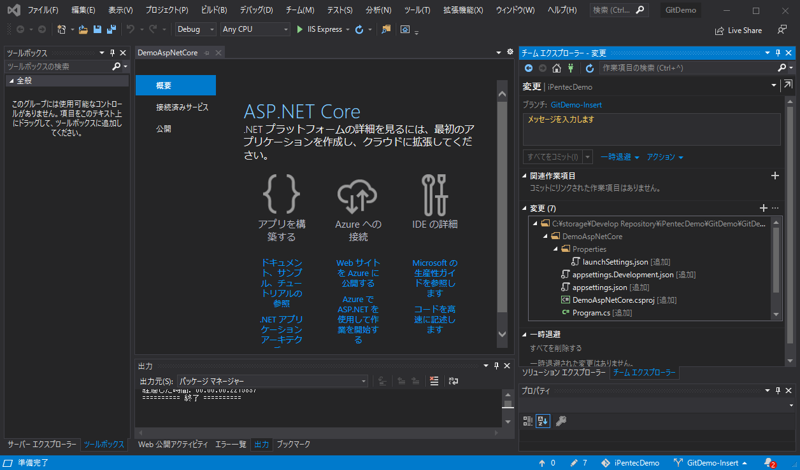800x470 pixels.
Task: Open Property Pages wrench icon
Action: (561, 421)
